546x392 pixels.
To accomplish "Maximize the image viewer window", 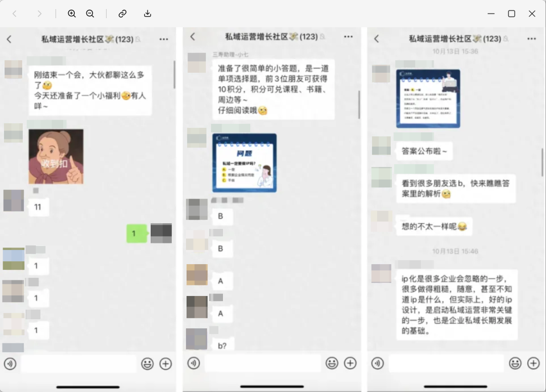I will pyautogui.click(x=512, y=14).
